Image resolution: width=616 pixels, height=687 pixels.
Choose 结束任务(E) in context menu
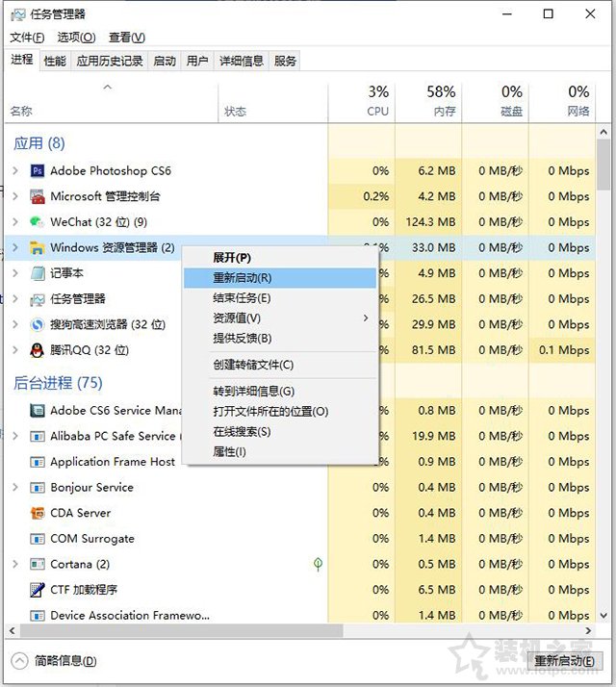click(280, 298)
